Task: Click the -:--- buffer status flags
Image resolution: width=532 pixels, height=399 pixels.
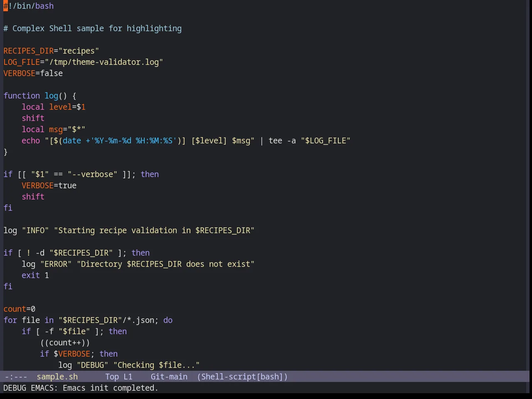Action: (x=16, y=377)
